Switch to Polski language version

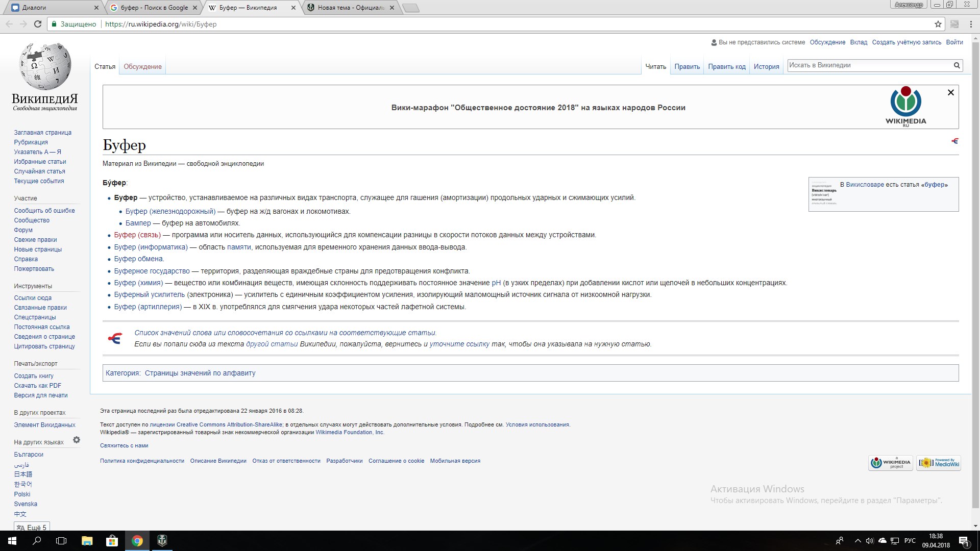[x=22, y=494]
